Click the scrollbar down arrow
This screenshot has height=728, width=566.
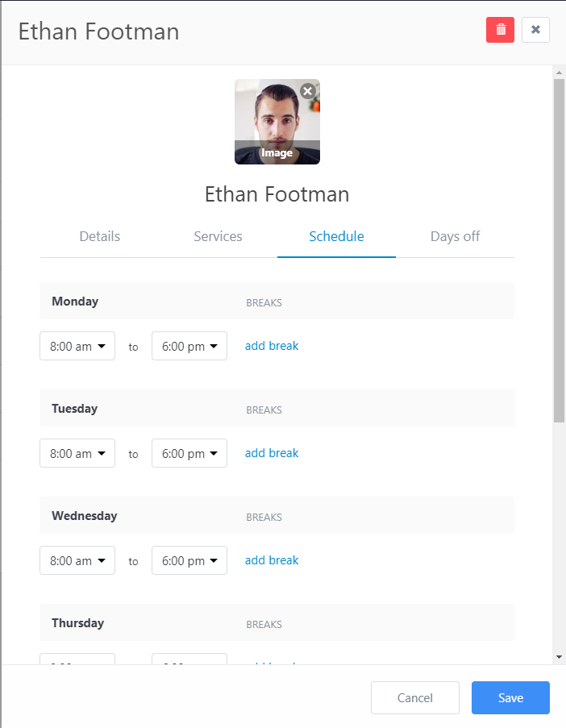click(559, 657)
